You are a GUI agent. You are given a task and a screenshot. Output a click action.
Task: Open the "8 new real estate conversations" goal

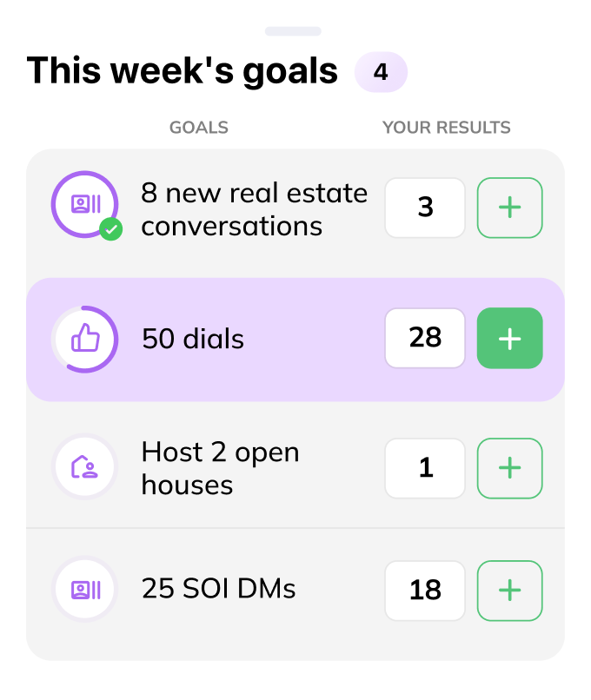tap(254, 209)
